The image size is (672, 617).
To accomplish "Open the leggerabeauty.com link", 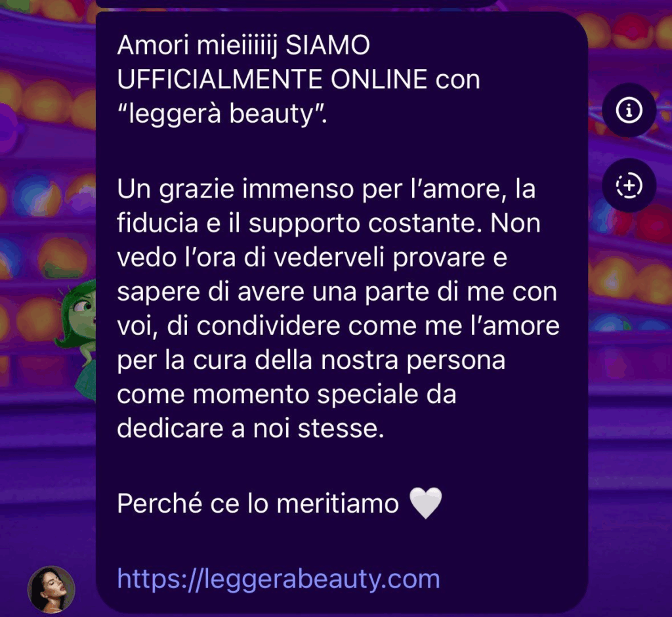I will coord(278,579).
